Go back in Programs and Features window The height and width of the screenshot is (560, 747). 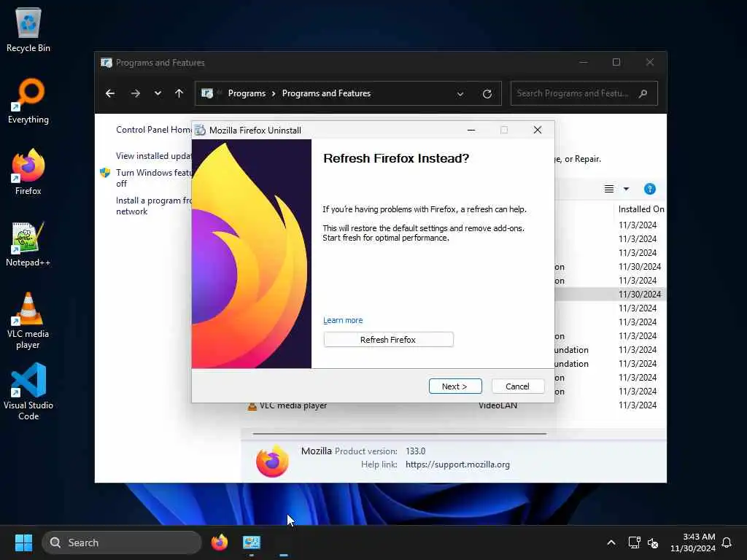pyautogui.click(x=110, y=93)
